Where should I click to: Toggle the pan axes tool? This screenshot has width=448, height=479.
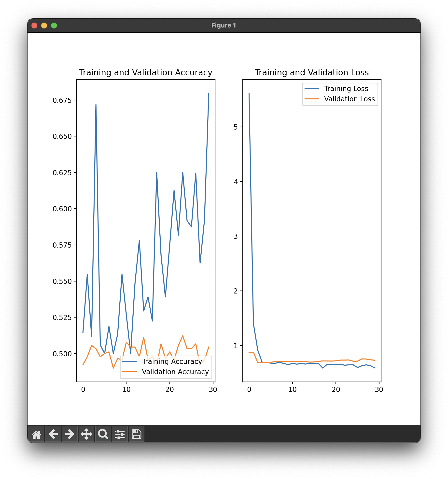[86, 434]
